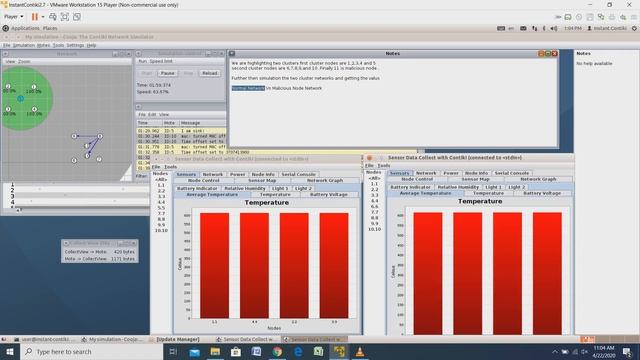The height and width of the screenshot is (360, 640).
Task: Open the Network panel Zoom menu
Action: (24, 61)
